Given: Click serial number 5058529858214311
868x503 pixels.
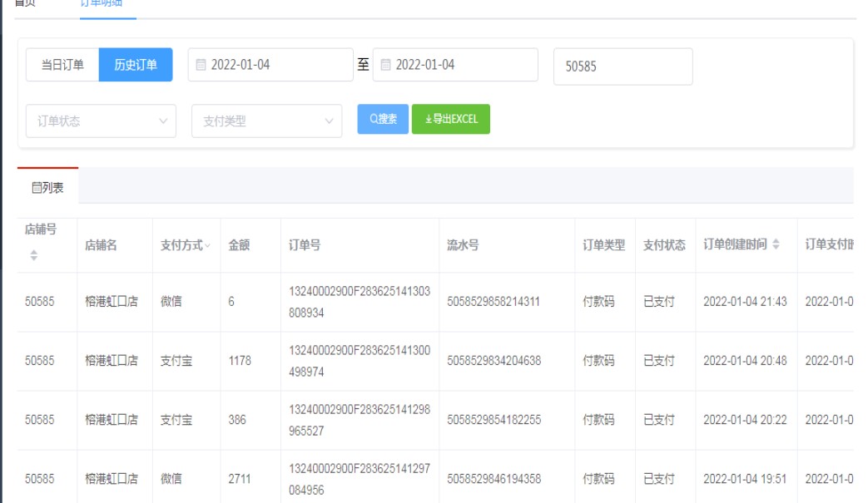Looking at the screenshot, I should [x=494, y=302].
